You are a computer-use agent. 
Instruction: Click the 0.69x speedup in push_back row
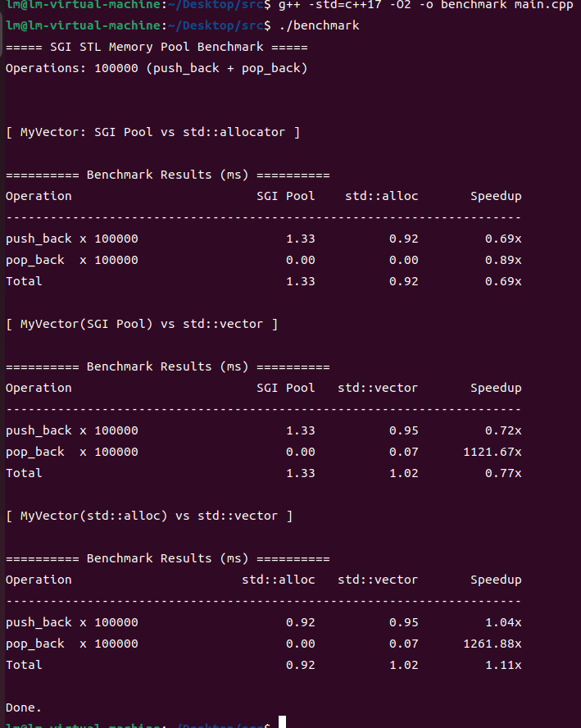(503, 239)
